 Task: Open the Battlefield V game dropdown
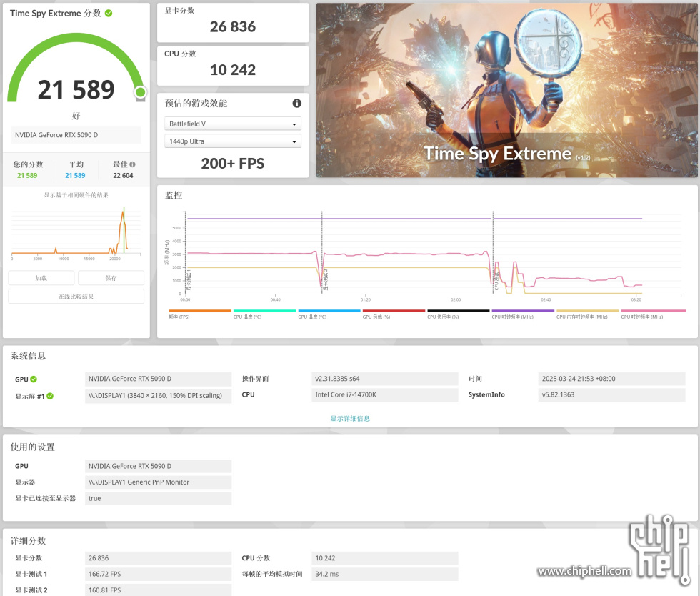(x=233, y=124)
